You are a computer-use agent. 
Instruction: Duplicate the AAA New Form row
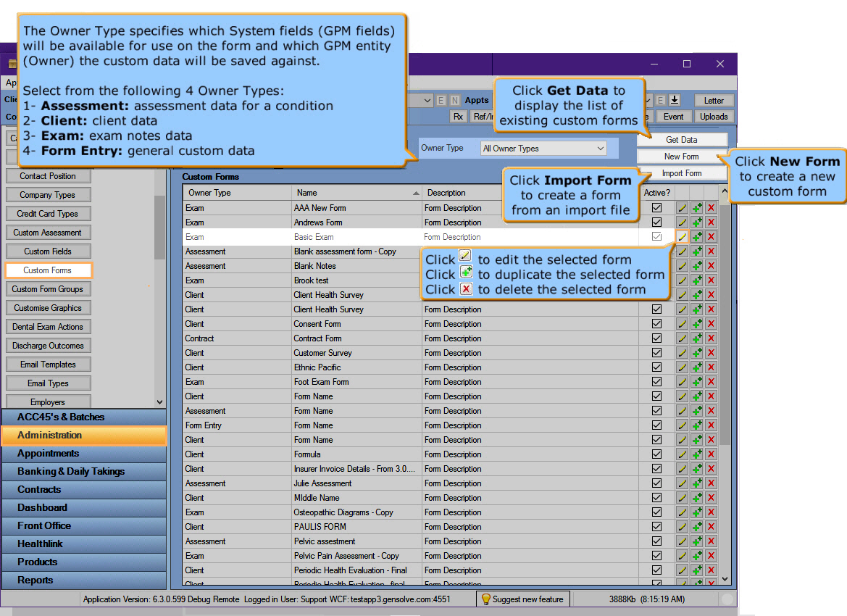(x=696, y=208)
